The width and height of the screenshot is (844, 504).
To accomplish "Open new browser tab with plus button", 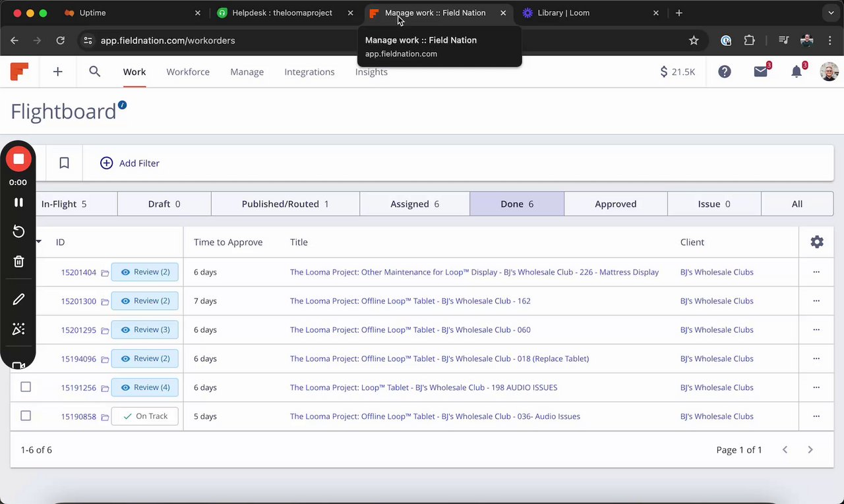I will [x=679, y=13].
